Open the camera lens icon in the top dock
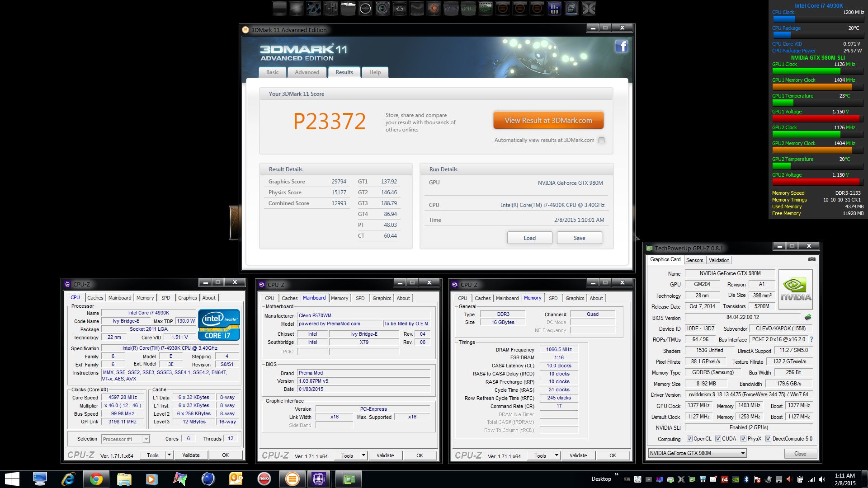This screenshot has height=488, width=868. click(x=382, y=8)
